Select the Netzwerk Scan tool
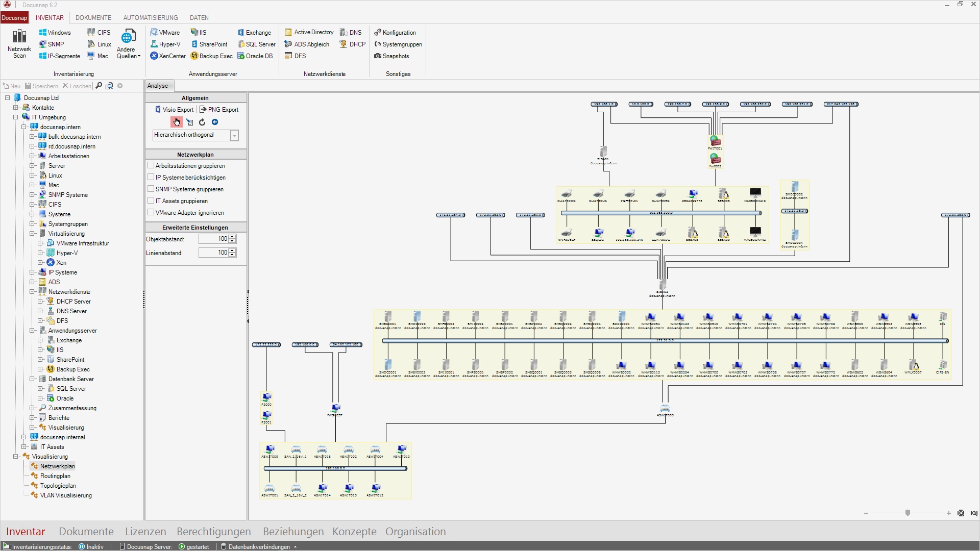This screenshot has width=980, height=551. tap(19, 43)
